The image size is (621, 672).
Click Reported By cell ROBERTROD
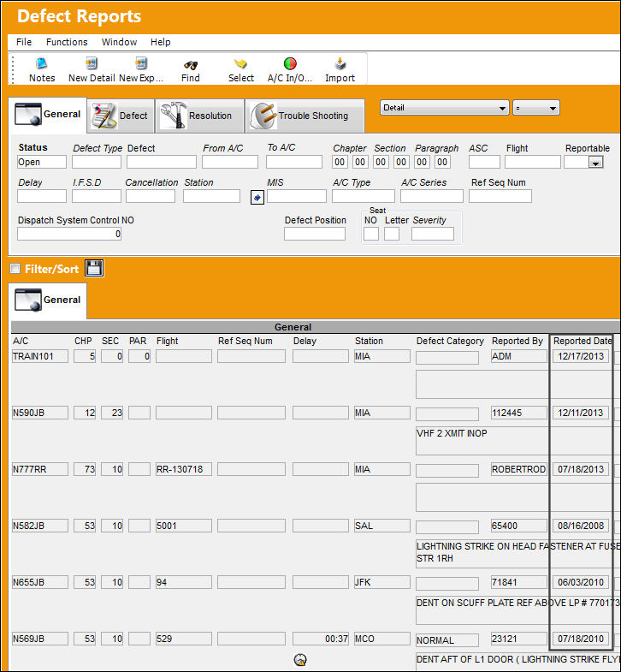519,470
